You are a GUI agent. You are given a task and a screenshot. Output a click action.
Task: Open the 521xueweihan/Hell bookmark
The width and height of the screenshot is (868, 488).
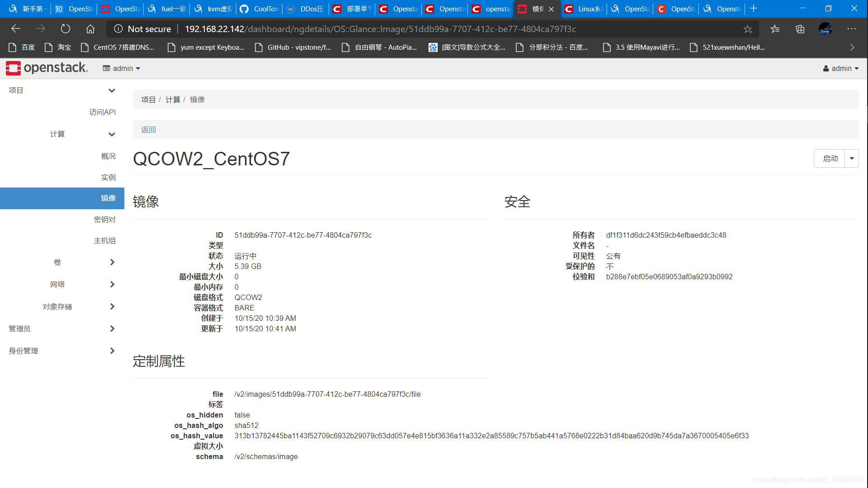coord(727,47)
